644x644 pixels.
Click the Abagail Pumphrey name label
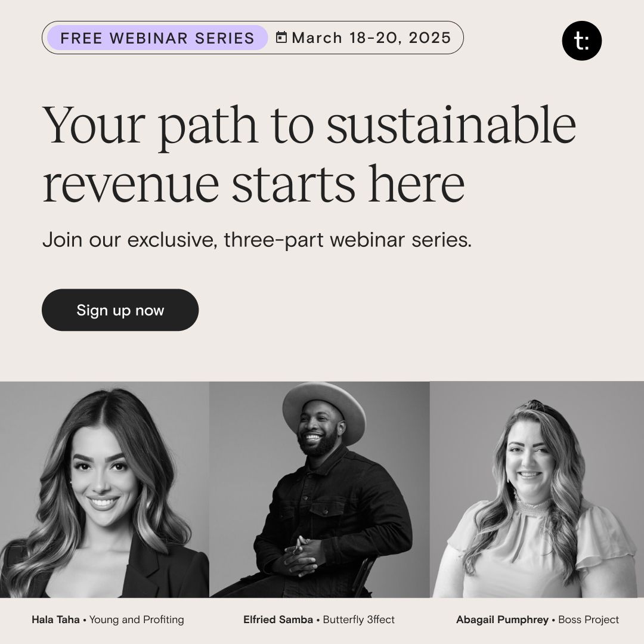click(x=502, y=620)
